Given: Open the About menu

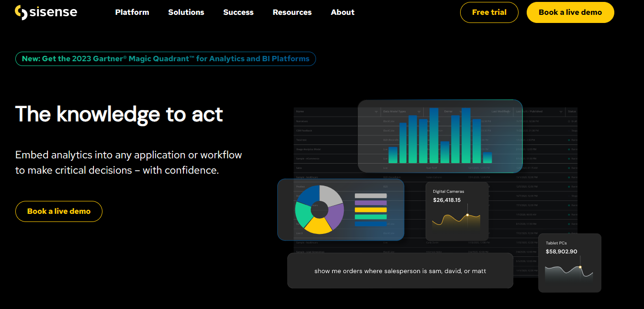Looking at the screenshot, I should (x=343, y=12).
